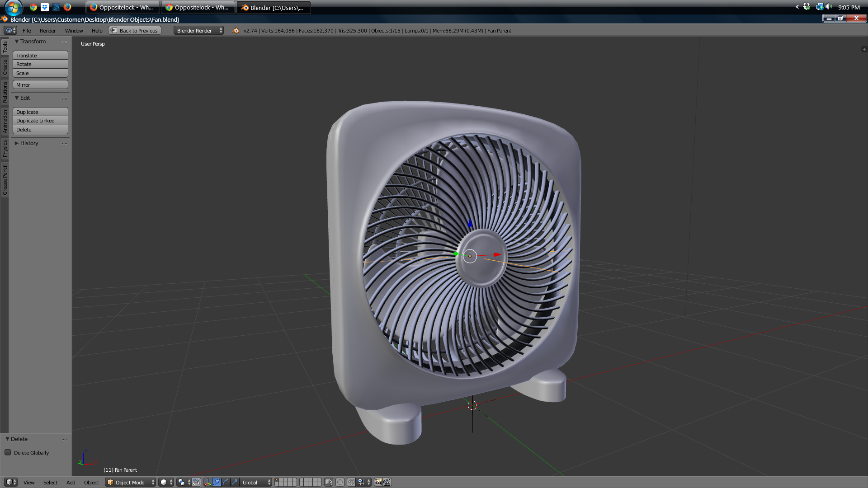Open the Select menu in 3D header
This screenshot has height=488, width=868.
(x=50, y=482)
